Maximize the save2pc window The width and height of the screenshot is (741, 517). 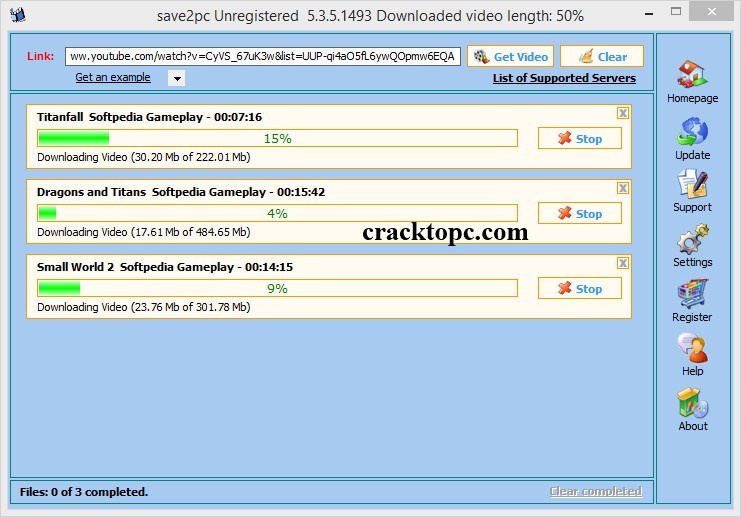(676, 12)
